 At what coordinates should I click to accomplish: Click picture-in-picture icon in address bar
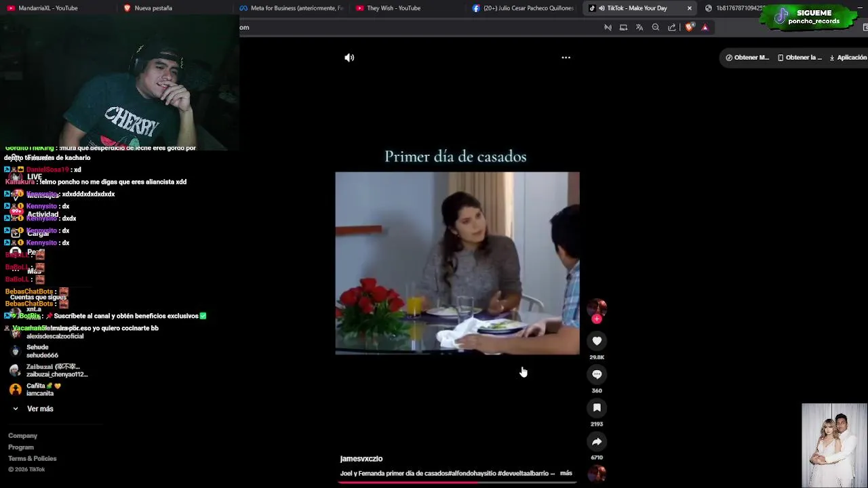pyautogui.click(x=623, y=28)
